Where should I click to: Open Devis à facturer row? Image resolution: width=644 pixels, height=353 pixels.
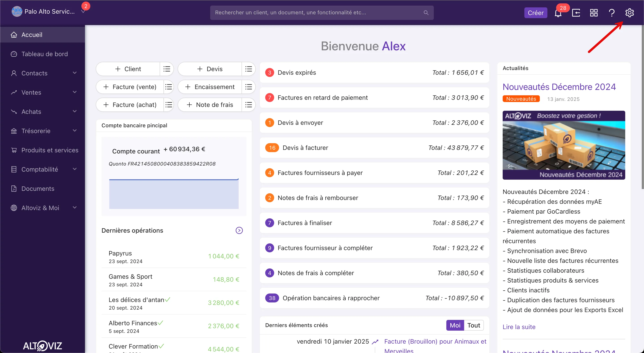click(374, 148)
